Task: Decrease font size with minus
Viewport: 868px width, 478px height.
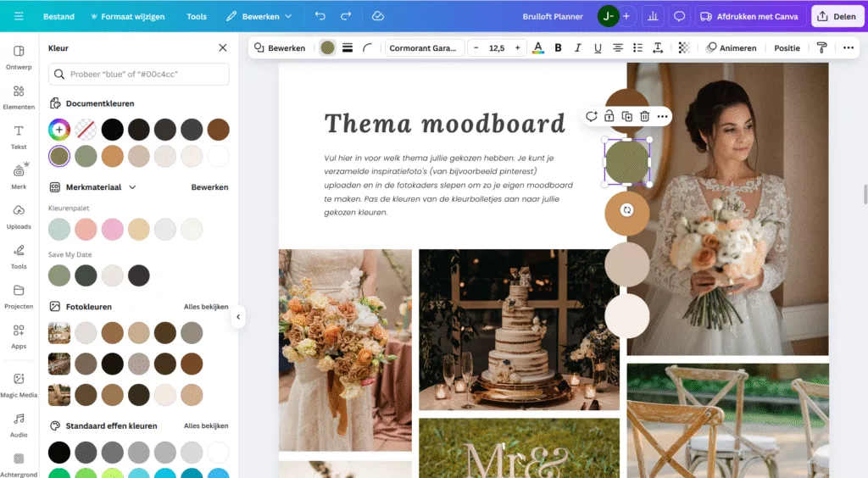Action: 476,48
